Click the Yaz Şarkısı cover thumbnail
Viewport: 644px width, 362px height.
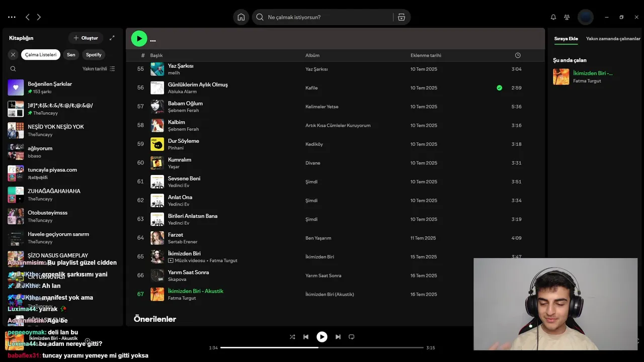(x=157, y=69)
